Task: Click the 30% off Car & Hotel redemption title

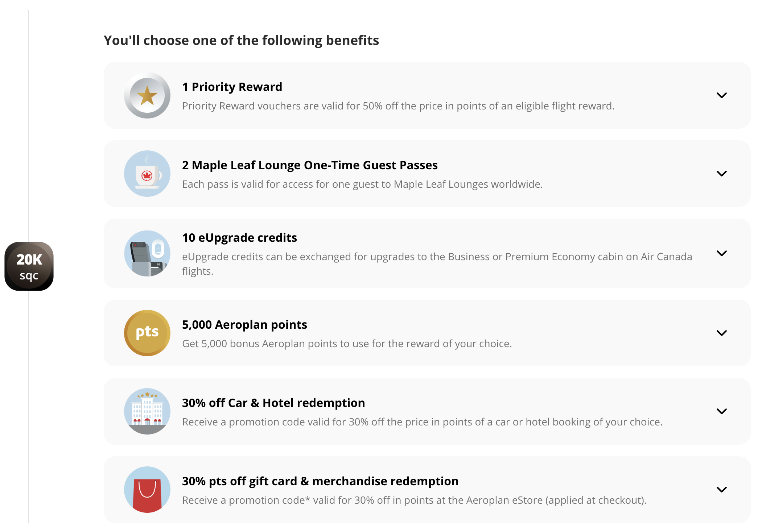Action: point(273,403)
